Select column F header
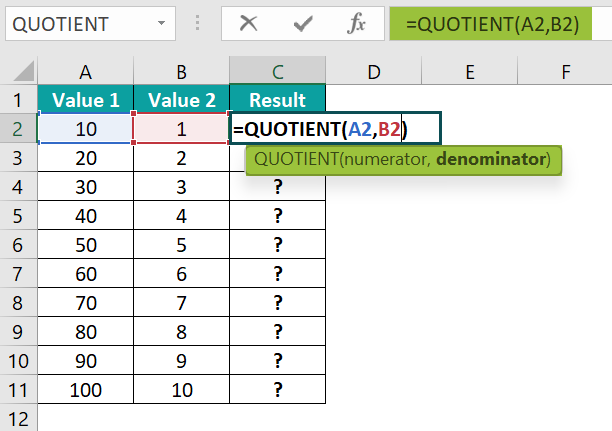Screen dimensions: 612x431 565,71
